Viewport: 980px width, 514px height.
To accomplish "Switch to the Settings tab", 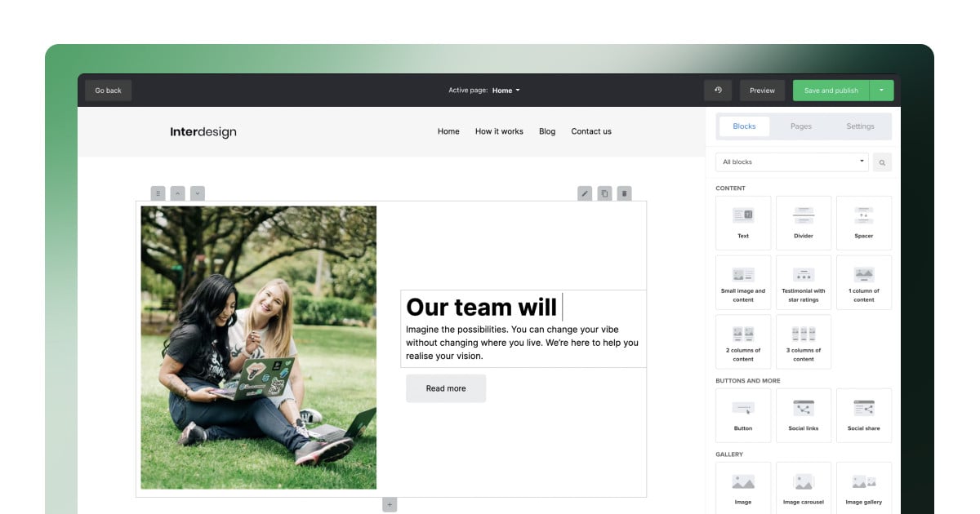I will click(x=860, y=126).
